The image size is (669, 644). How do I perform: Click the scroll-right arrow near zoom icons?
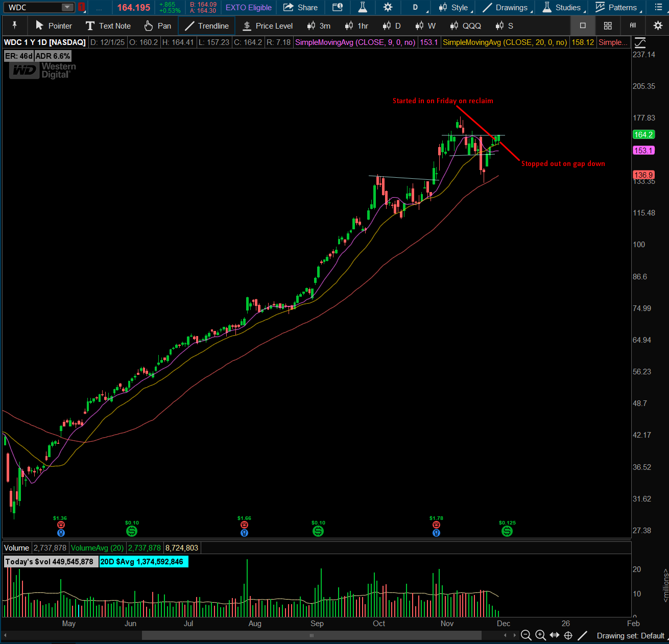(514, 636)
